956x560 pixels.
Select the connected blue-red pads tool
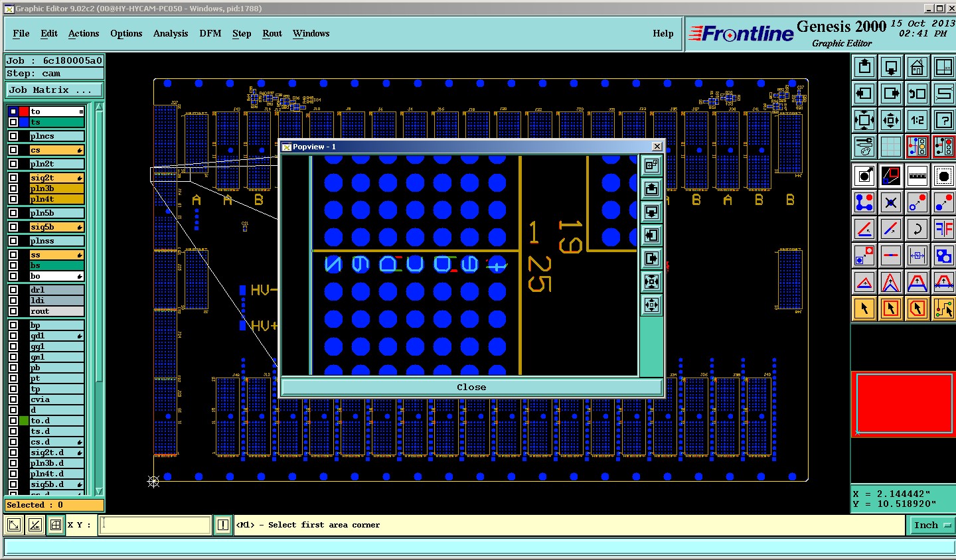(864, 202)
